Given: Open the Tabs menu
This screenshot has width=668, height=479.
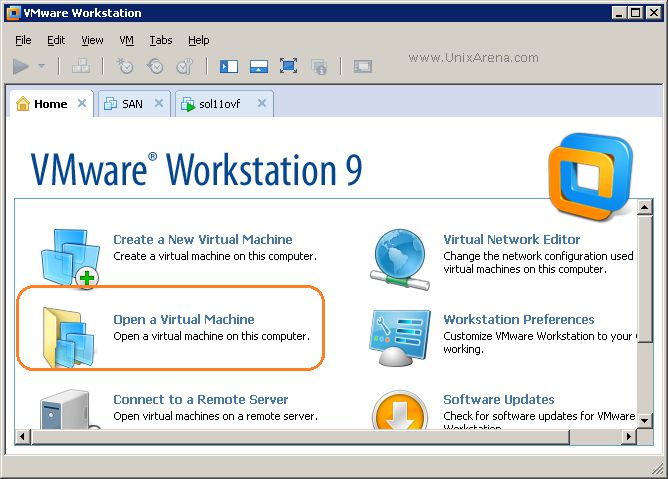Looking at the screenshot, I should pos(160,40).
